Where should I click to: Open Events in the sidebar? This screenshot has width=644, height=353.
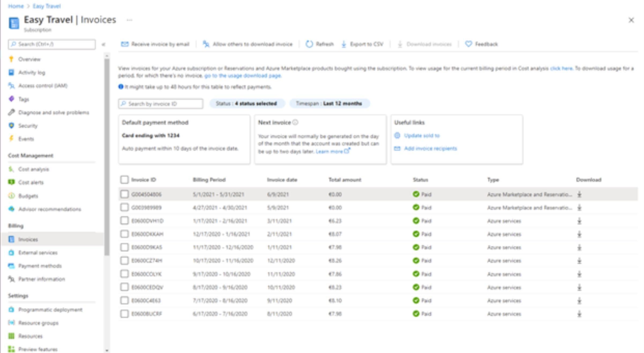coord(26,139)
